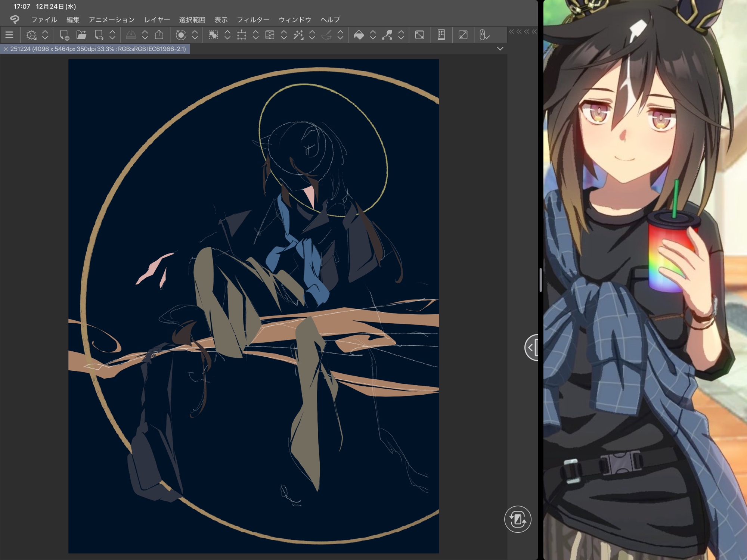Screen dimensions: 747x560
Task: Click the split view divider handle
Action: click(540, 280)
